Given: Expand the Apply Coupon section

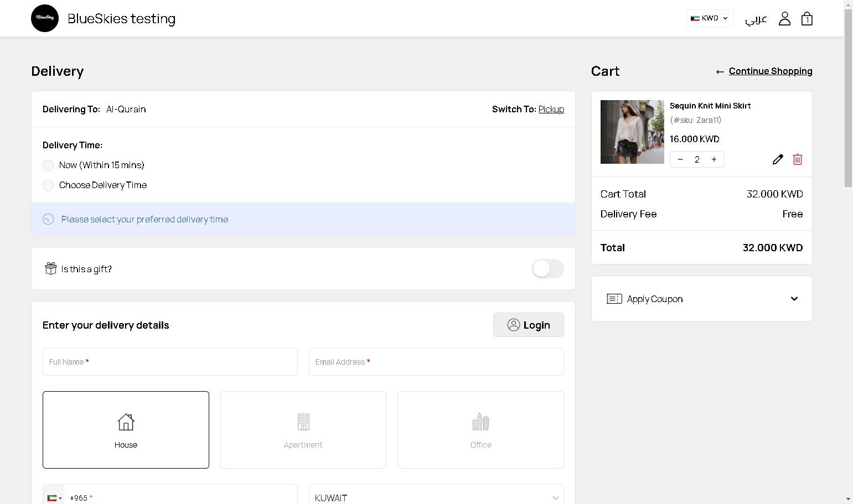Looking at the screenshot, I should tap(701, 299).
